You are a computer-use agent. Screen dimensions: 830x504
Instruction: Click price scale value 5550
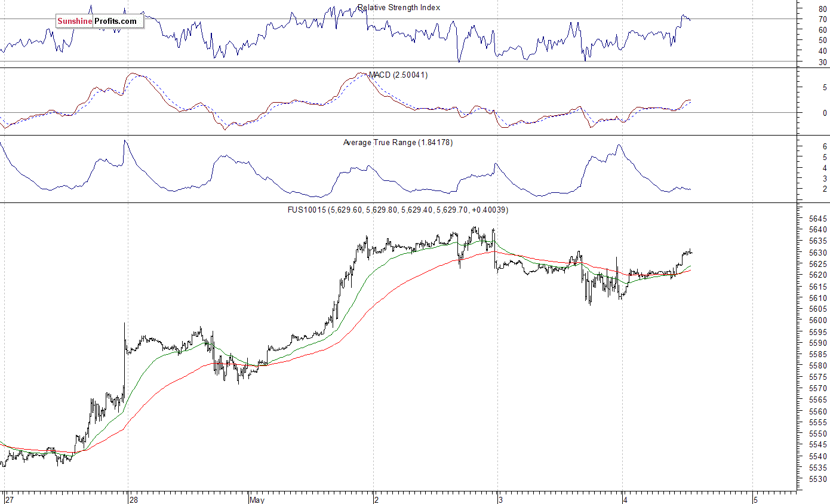point(818,434)
